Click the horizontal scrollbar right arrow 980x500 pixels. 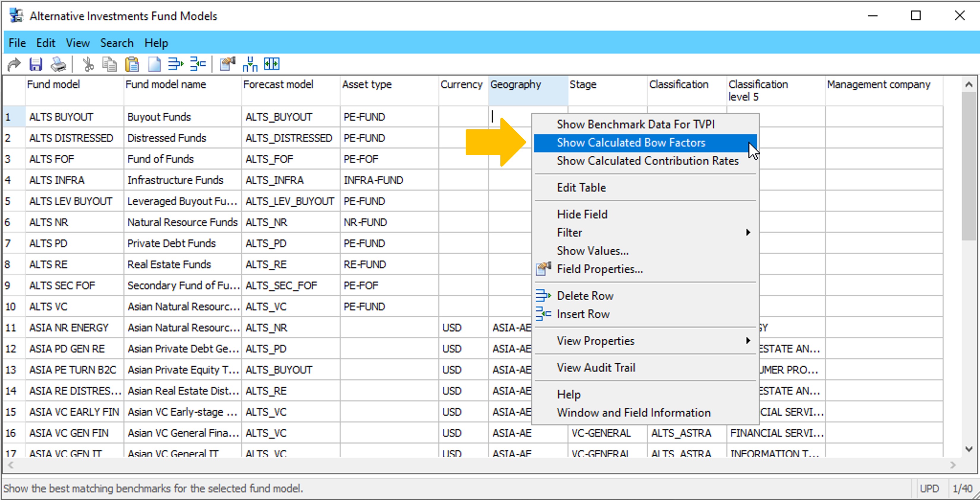point(953,465)
